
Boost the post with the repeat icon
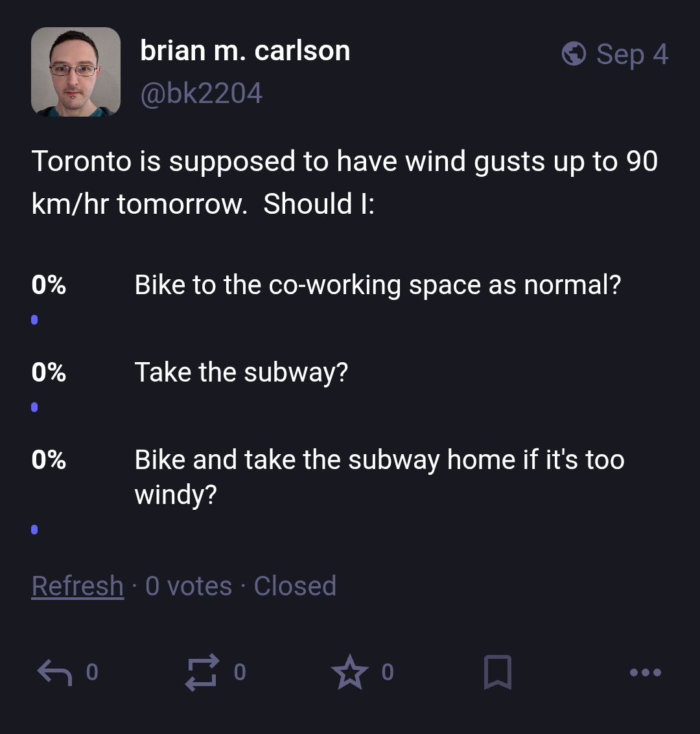[202, 672]
